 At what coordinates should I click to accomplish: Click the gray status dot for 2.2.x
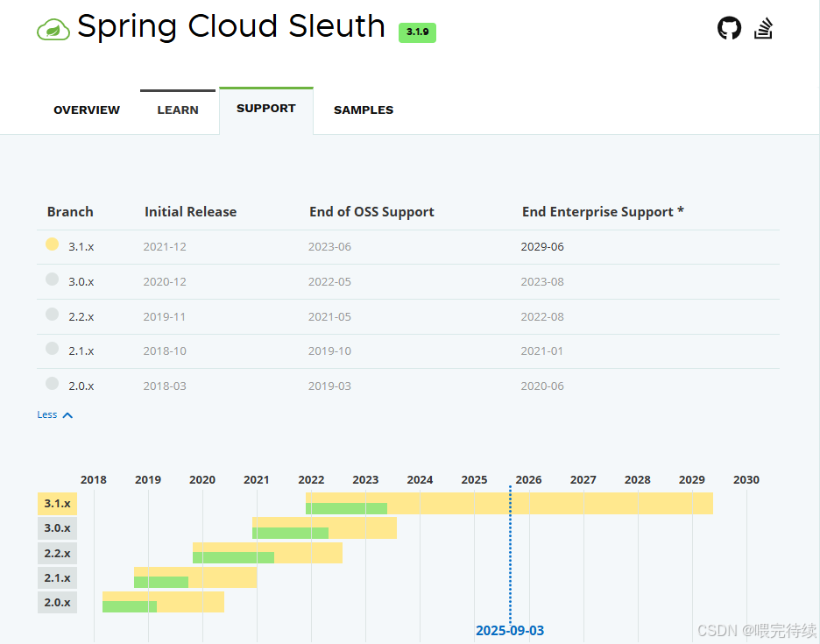pyautogui.click(x=52, y=315)
